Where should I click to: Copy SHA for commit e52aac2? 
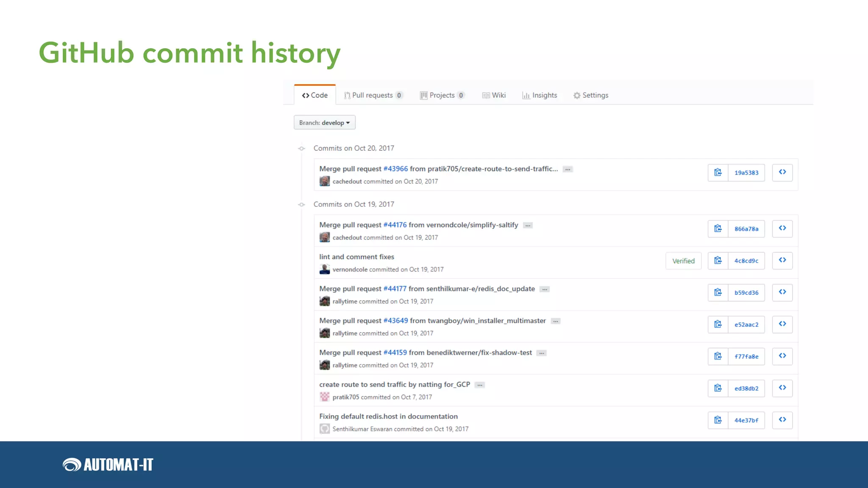718,324
